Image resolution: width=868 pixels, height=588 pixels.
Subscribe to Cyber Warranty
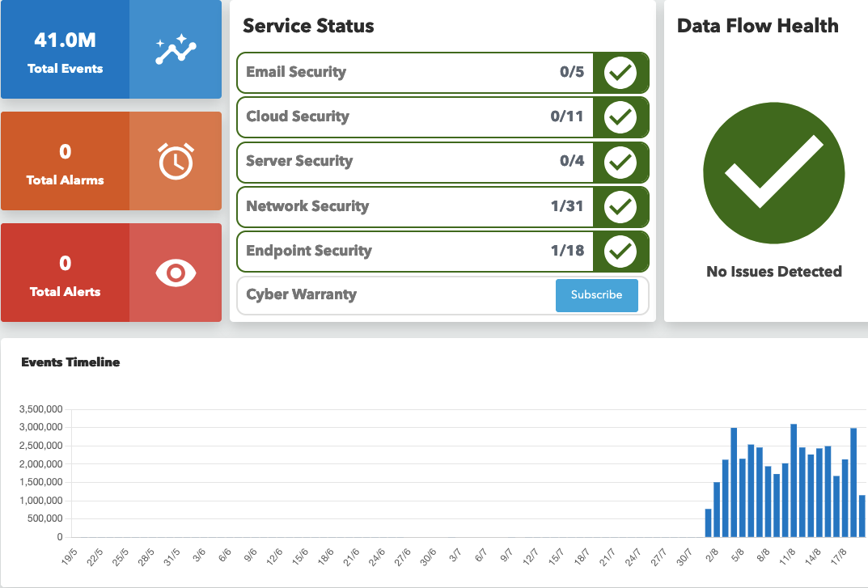(x=597, y=295)
